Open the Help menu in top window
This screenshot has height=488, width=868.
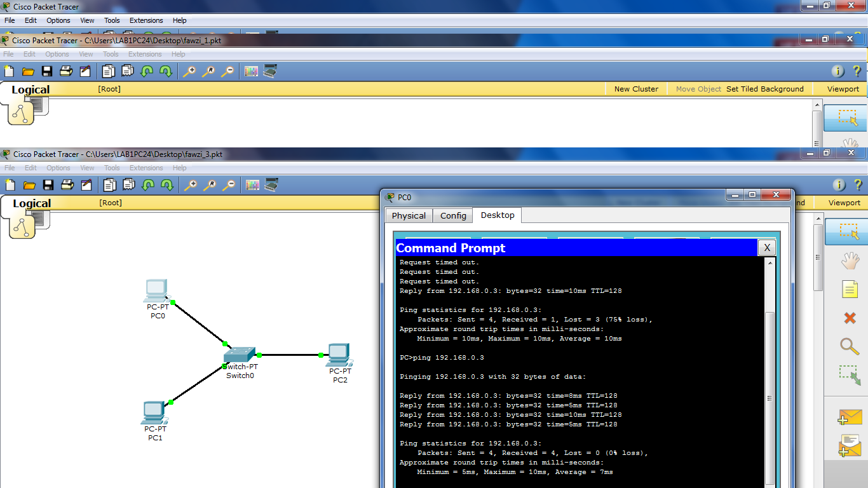click(180, 20)
